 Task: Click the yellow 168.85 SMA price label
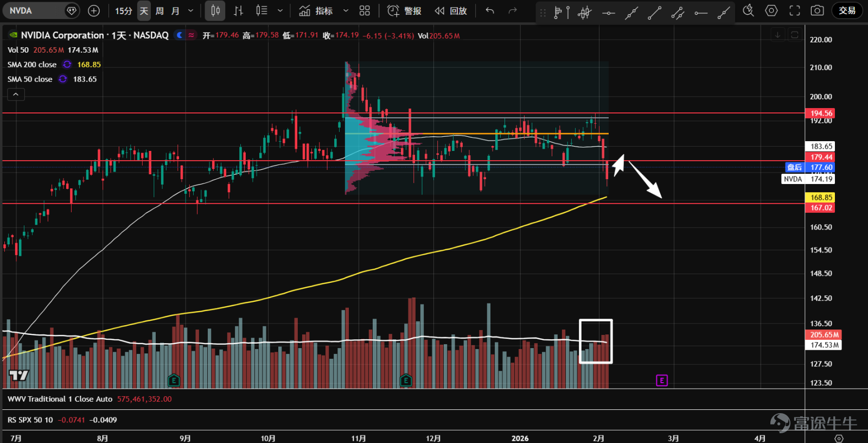(x=821, y=198)
